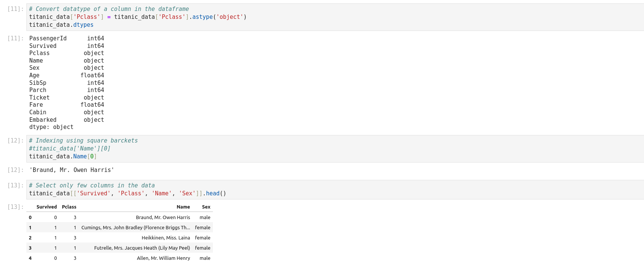644x270 pixels.
Task: Click the Name column header in the table
Action: point(183,207)
